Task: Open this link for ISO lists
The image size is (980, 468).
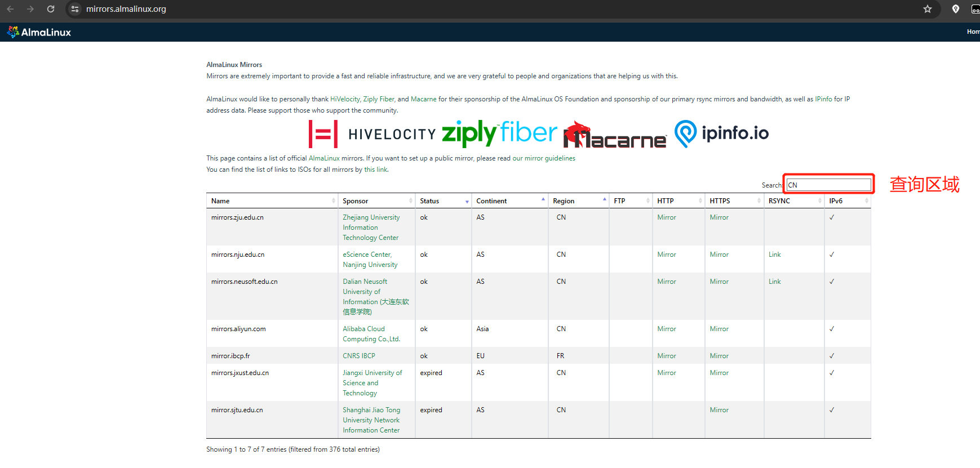Action: (x=376, y=170)
